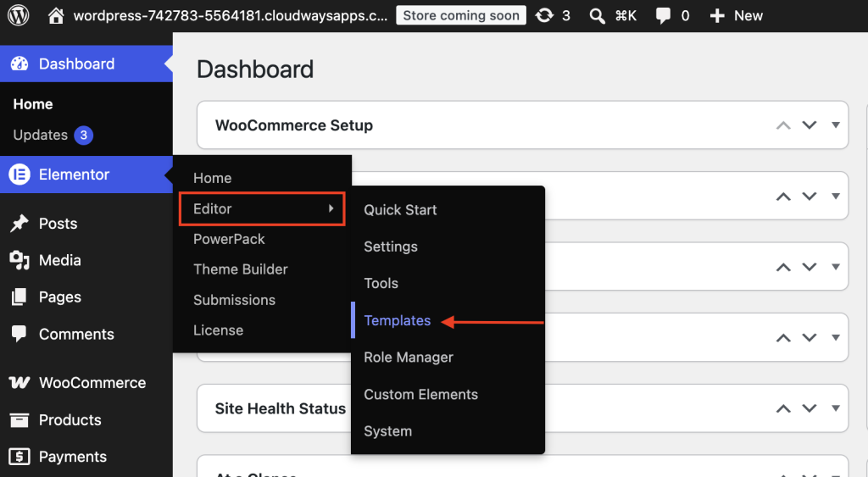The height and width of the screenshot is (477, 868).
Task: Move Site Health Status panel down
Action: (810, 408)
